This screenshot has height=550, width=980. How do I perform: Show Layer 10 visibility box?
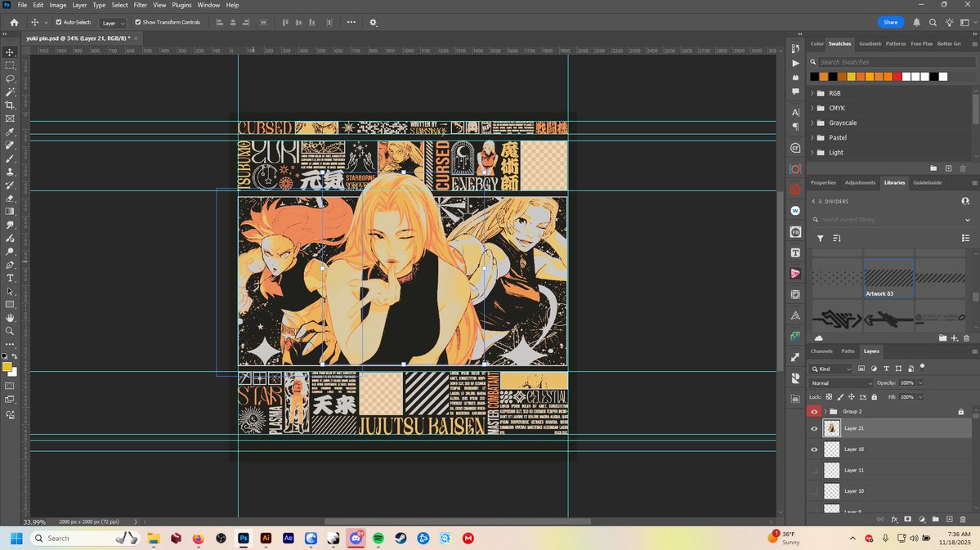click(x=814, y=490)
